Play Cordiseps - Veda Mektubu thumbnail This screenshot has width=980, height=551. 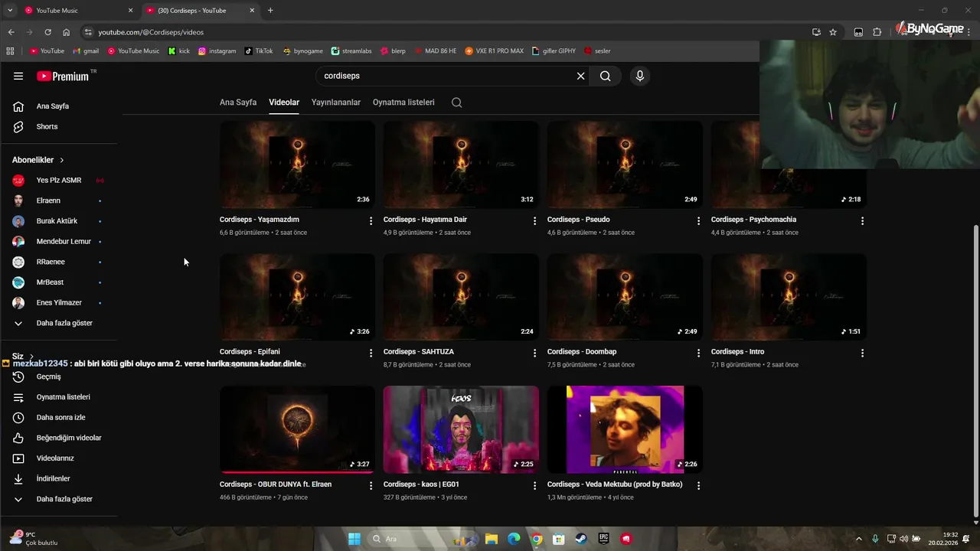coord(625,429)
